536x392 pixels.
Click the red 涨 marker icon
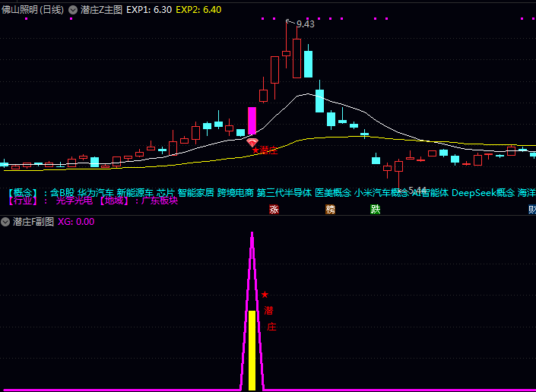coord(274,210)
